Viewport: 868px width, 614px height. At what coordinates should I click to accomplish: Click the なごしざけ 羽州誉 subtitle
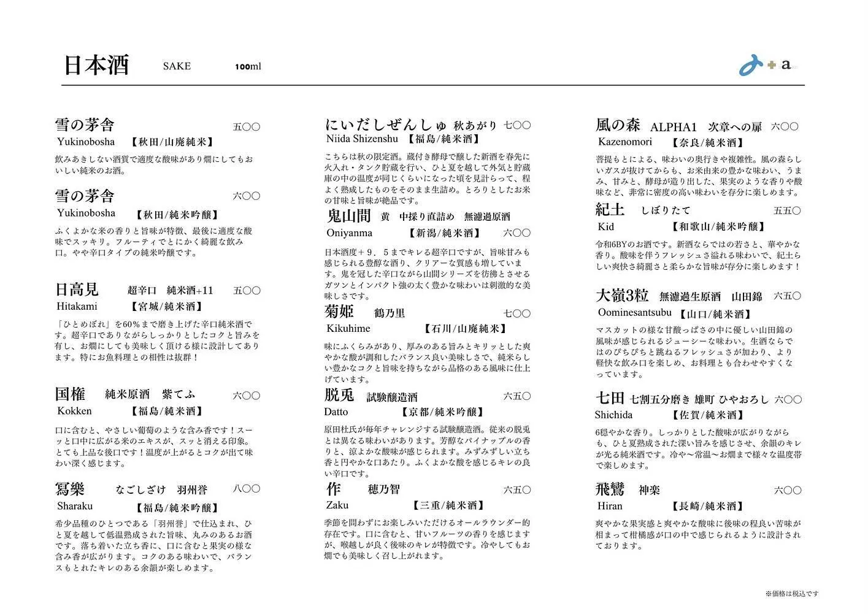pyautogui.click(x=162, y=489)
